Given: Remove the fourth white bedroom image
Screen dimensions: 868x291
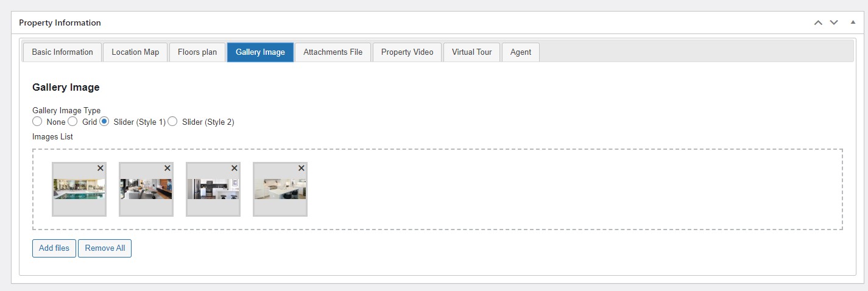Looking at the screenshot, I should pyautogui.click(x=302, y=169).
